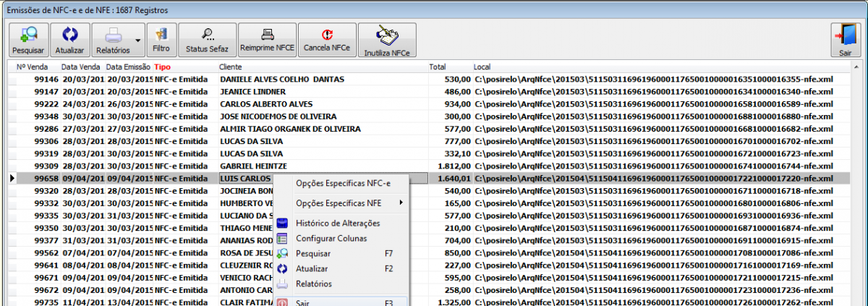Check Status Sefaz in the toolbar
The image size is (868, 306).
pyautogui.click(x=208, y=41)
